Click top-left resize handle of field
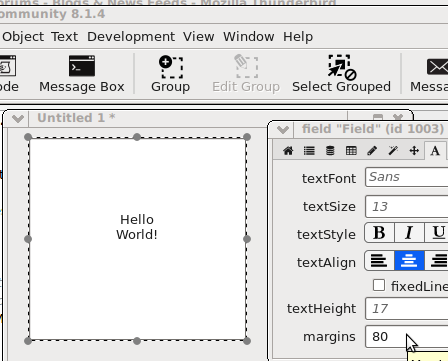The height and width of the screenshot is (361, 448). (x=28, y=137)
